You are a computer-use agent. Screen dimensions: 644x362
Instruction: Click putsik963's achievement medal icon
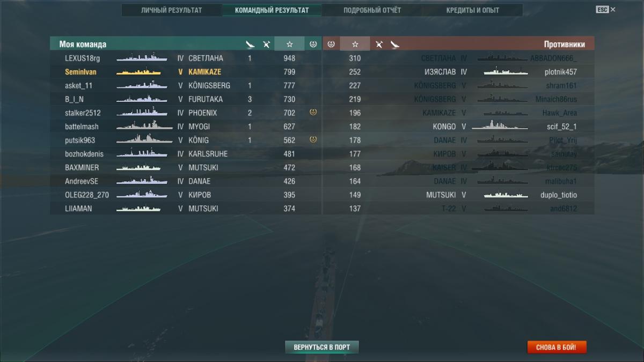click(x=313, y=140)
